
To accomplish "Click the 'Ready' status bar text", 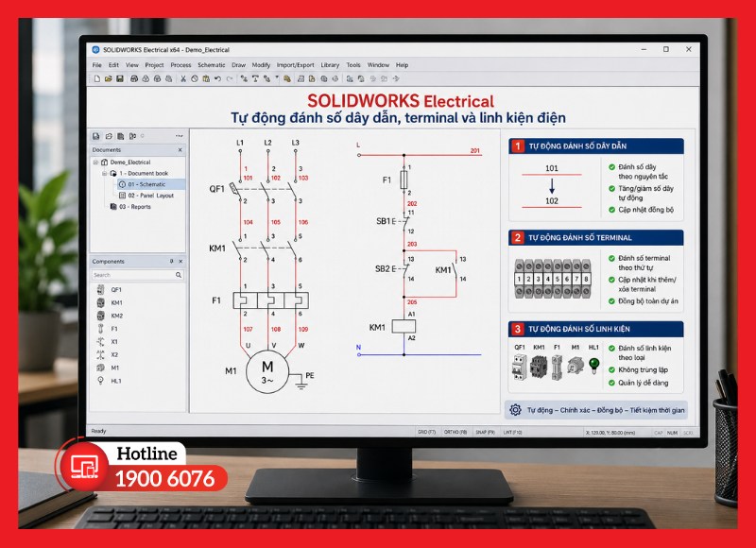I will [99, 431].
